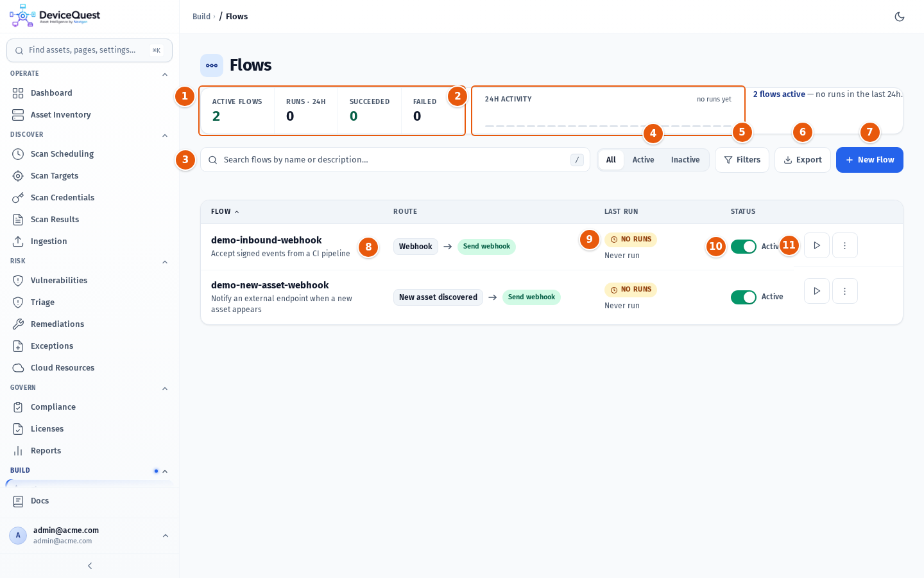Open Compliance clipboard icon
This screenshot has height=578, width=924.
click(x=18, y=407)
